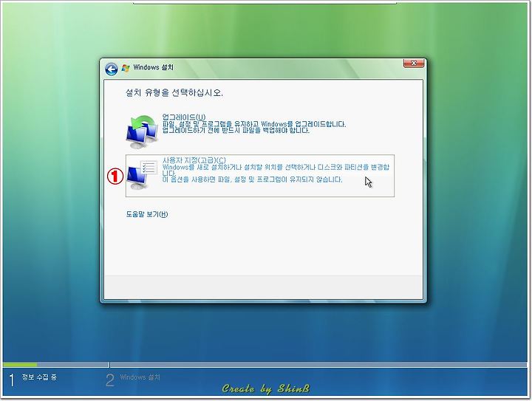Click the upgrade computers icon
Image resolution: width=532 pixels, height=401 pixels.
(142, 132)
